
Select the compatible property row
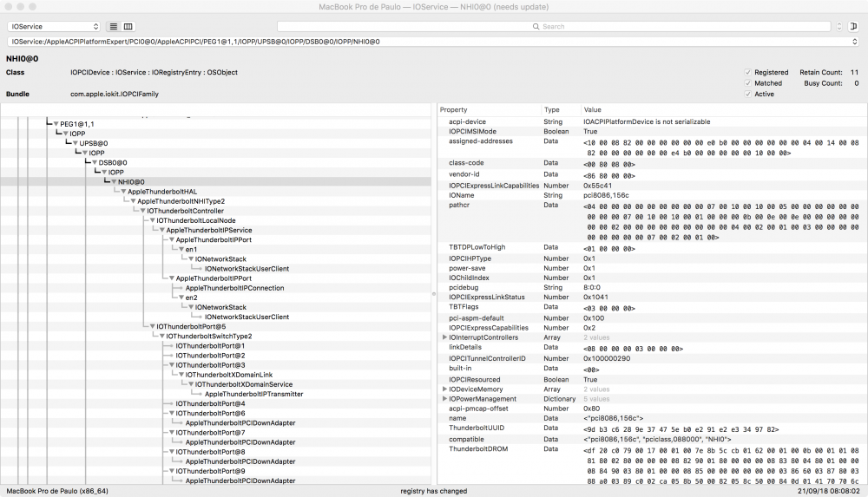(x=652, y=440)
